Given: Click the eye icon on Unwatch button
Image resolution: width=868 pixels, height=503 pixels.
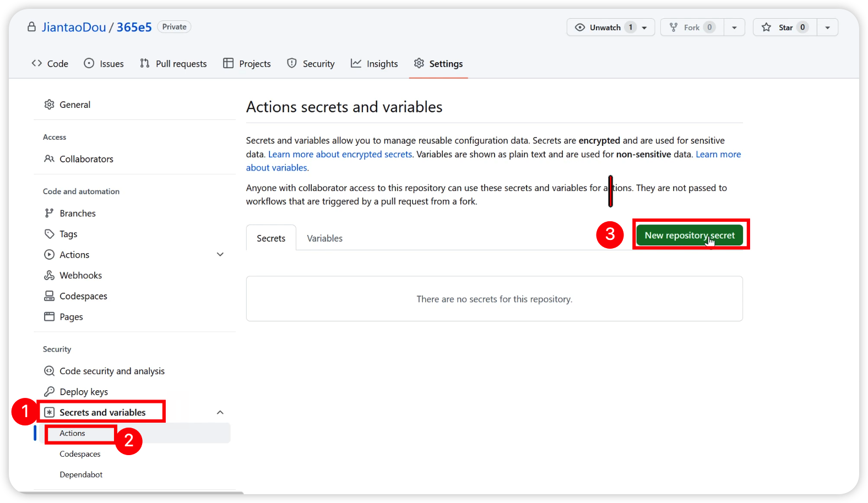Looking at the screenshot, I should coord(580,28).
